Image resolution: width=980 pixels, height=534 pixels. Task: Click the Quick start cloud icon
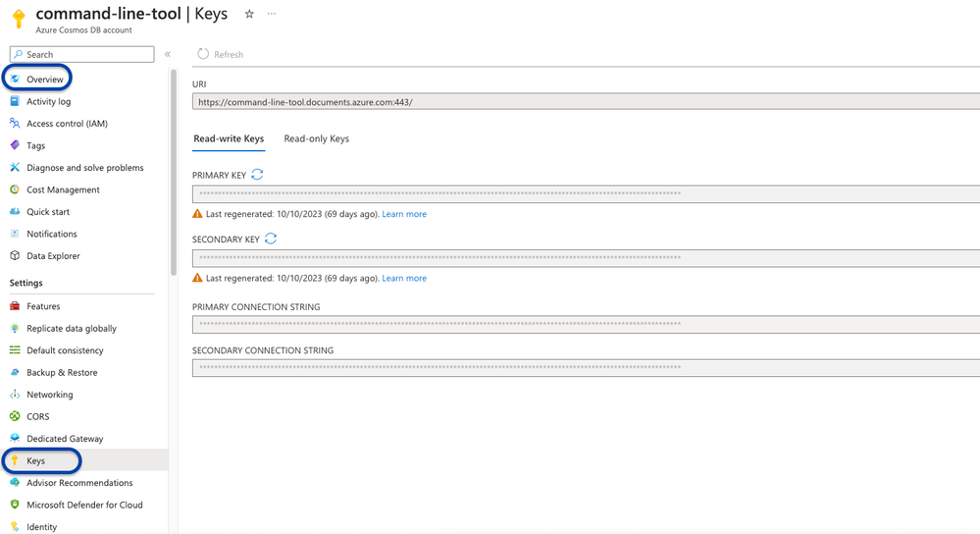point(15,211)
